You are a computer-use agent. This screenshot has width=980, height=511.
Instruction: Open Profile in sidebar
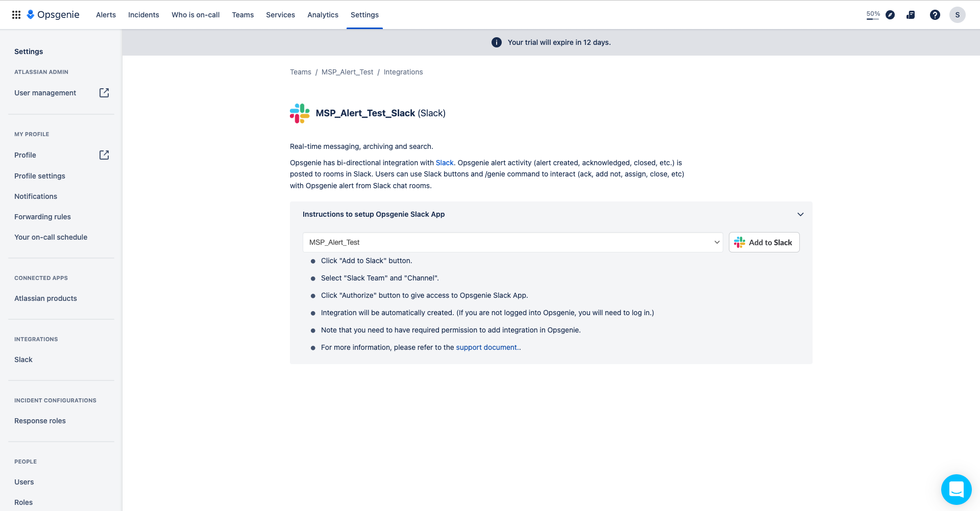tap(25, 155)
